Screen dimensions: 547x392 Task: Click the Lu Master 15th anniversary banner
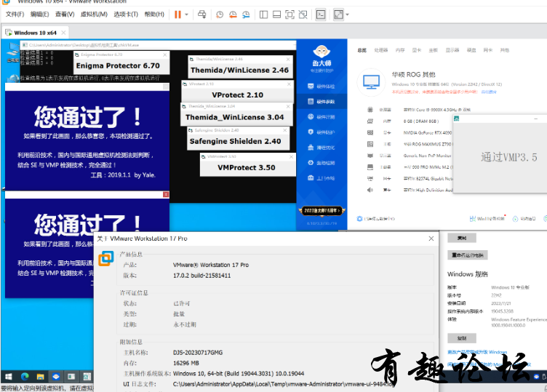[322, 211]
